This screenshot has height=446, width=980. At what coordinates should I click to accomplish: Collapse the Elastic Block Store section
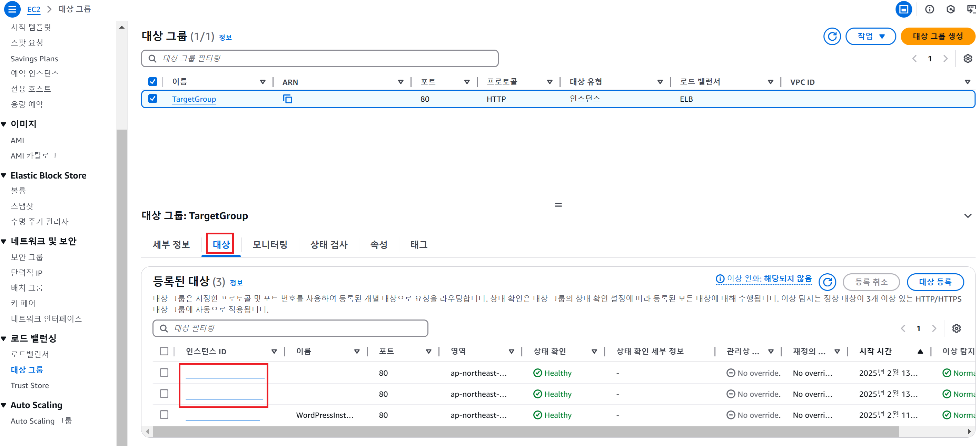pos(4,175)
